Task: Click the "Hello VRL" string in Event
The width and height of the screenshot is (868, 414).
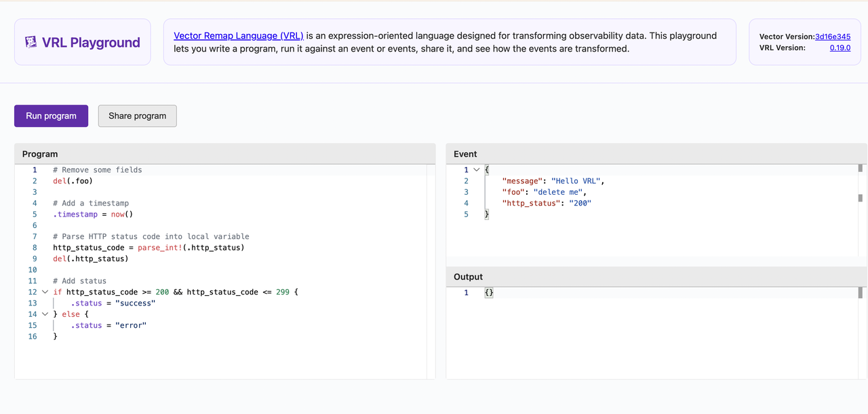Action: coord(576,181)
